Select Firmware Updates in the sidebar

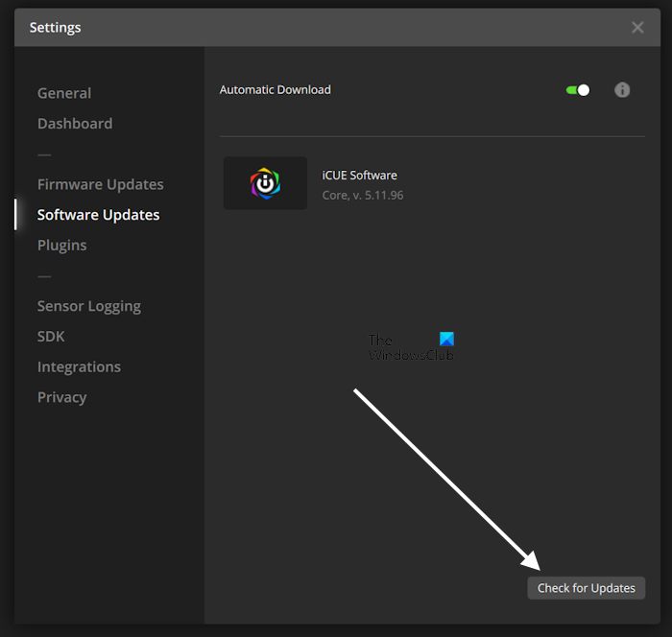point(100,184)
